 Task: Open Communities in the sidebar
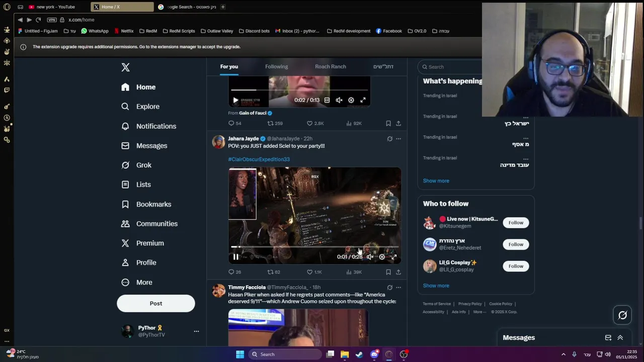[149, 224]
